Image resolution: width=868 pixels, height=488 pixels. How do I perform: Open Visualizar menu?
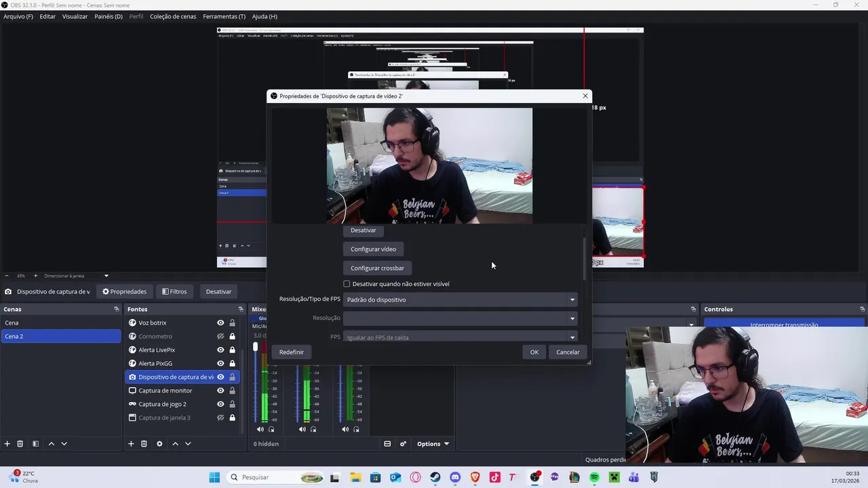(x=75, y=16)
